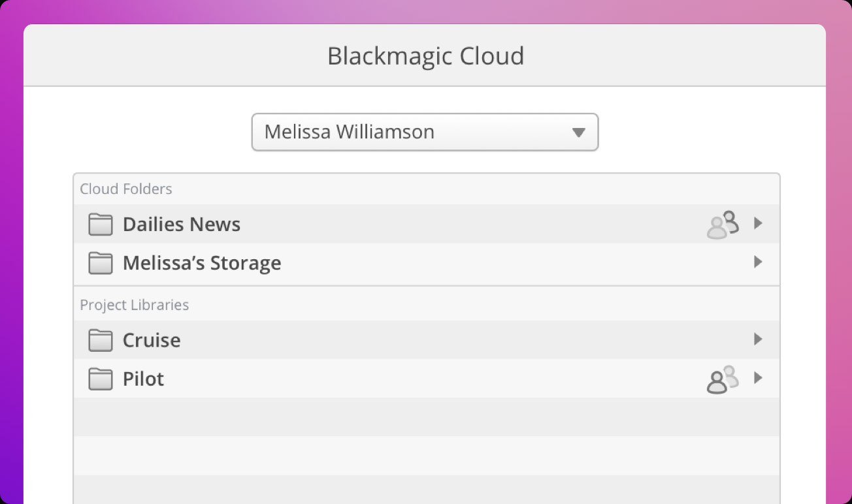Click the Project Libraries section header
The width and height of the screenshot is (852, 504).
click(134, 304)
